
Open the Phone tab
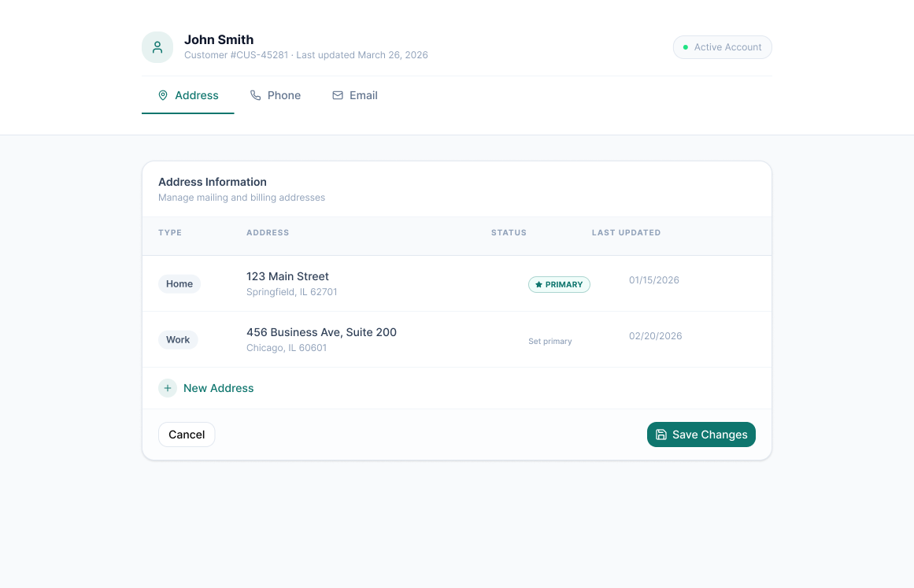(x=275, y=95)
